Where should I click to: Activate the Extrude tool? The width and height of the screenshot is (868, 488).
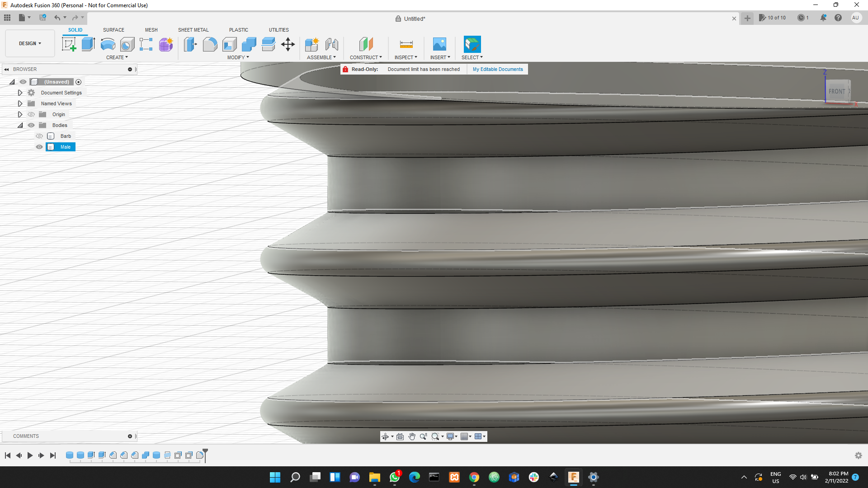(87, 44)
